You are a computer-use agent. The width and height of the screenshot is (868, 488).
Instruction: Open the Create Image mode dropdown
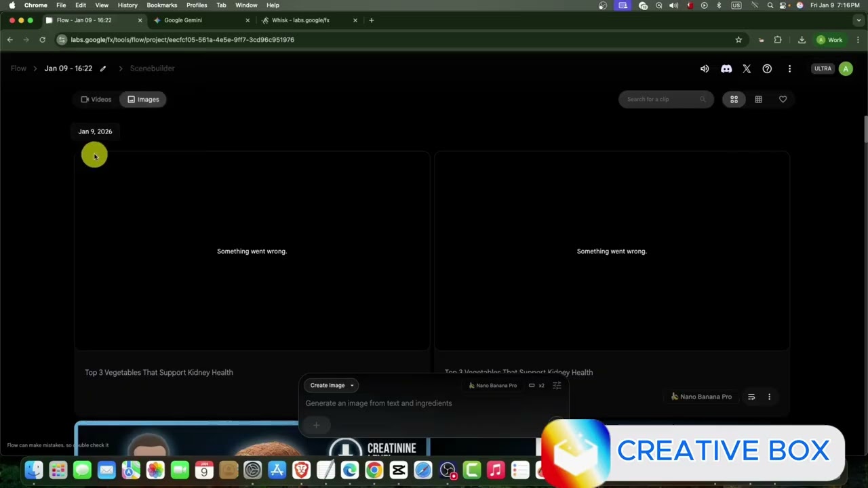332,386
